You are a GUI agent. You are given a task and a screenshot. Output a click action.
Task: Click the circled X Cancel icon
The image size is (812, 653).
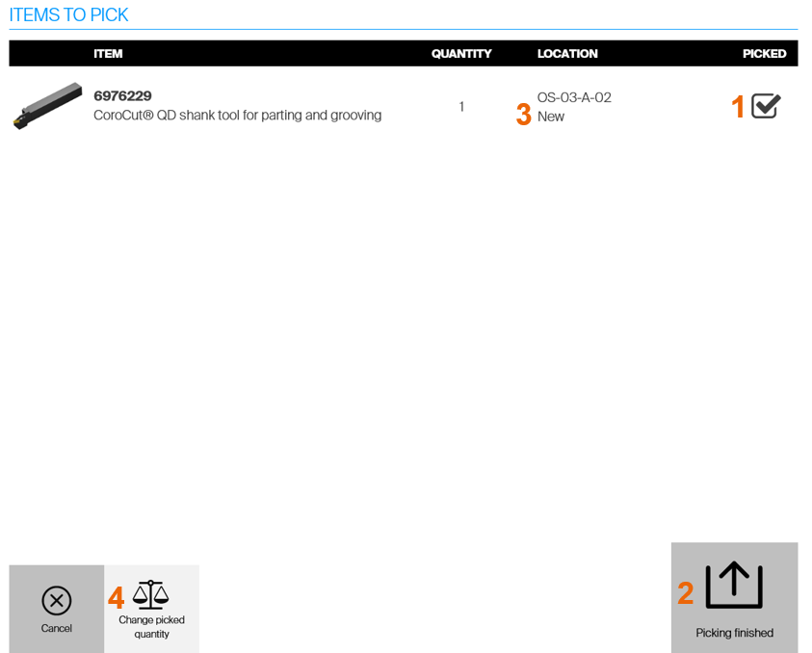click(x=56, y=600)
